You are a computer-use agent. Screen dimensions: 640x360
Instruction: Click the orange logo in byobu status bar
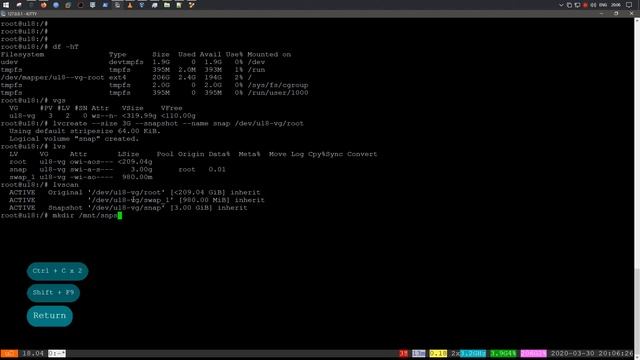tap(9, 353)
